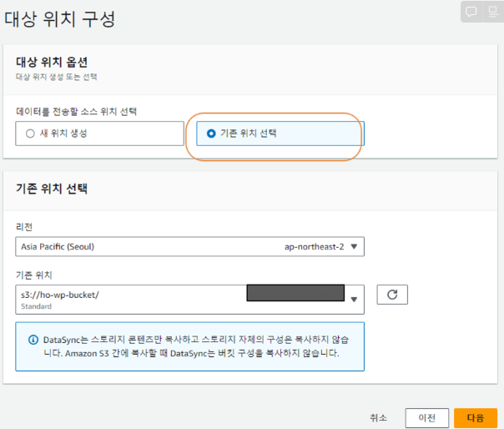Image resolution: width=504 pixels, height=429 pixels.
Task: Click the info icon in DataSync notice
Action: pyautogui.click(x=33, y=340)
